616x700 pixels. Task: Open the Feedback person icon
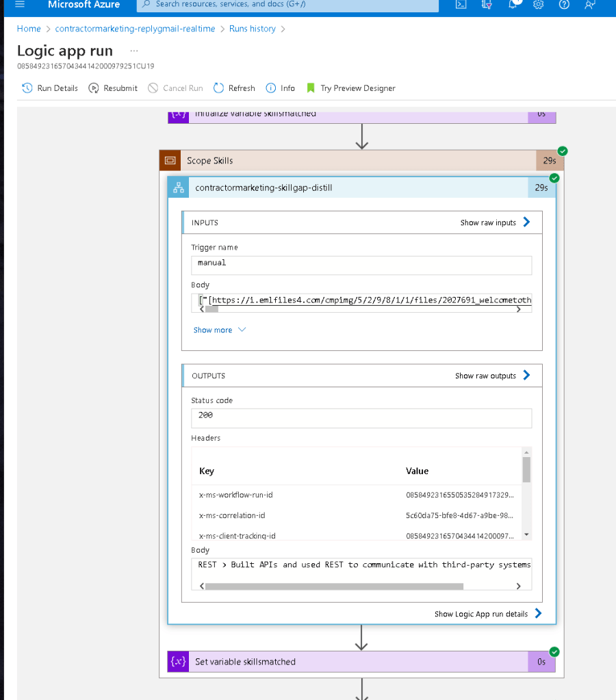[x=589, y=5]
